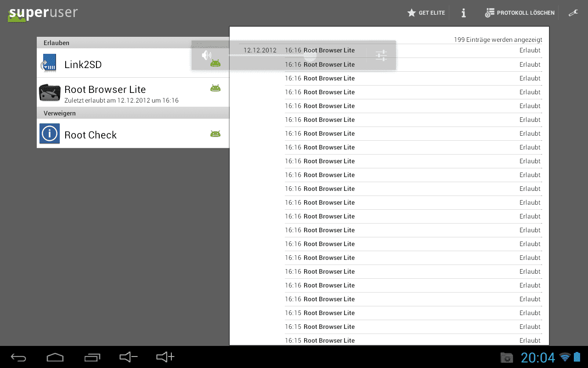Tap Protokoll löschen to clear the log
588x368 pixels.
pos(520,13)
